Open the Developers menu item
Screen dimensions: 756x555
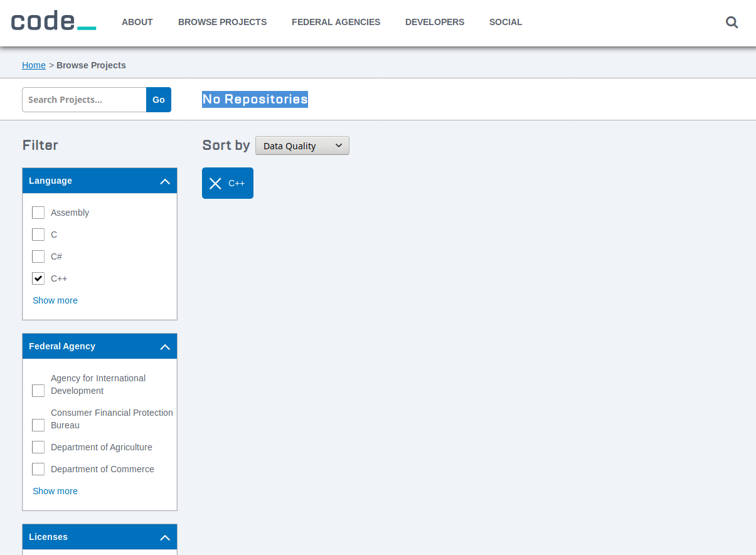tap(435, 22)
